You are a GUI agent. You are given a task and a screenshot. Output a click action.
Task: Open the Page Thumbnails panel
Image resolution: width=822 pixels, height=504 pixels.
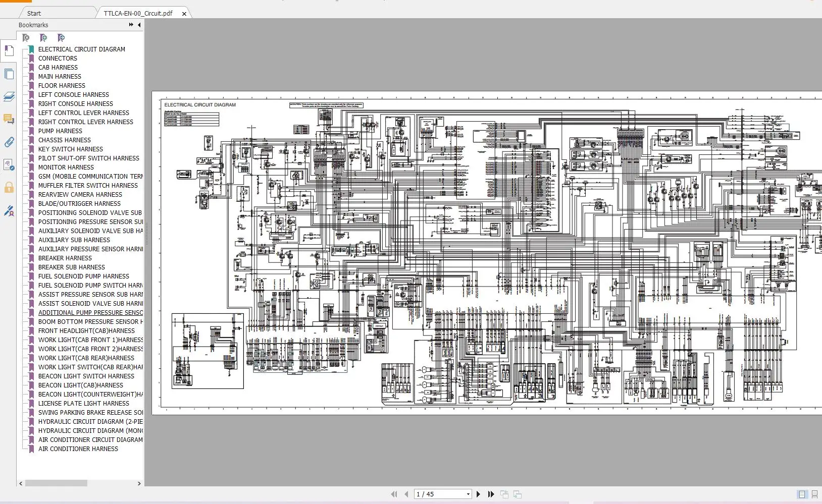(x=9, y=74)
